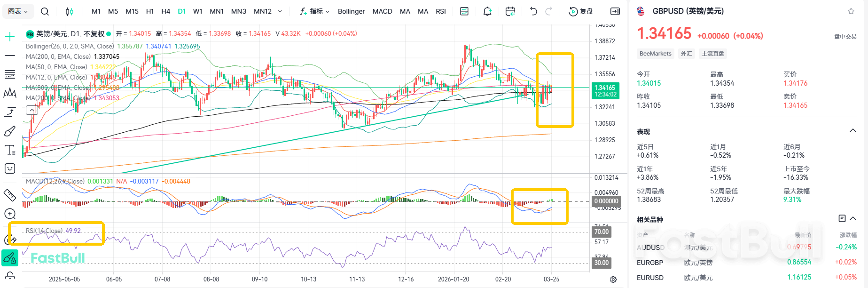Redo the chart action
868x288 pixels.
[x=548, y=11]
